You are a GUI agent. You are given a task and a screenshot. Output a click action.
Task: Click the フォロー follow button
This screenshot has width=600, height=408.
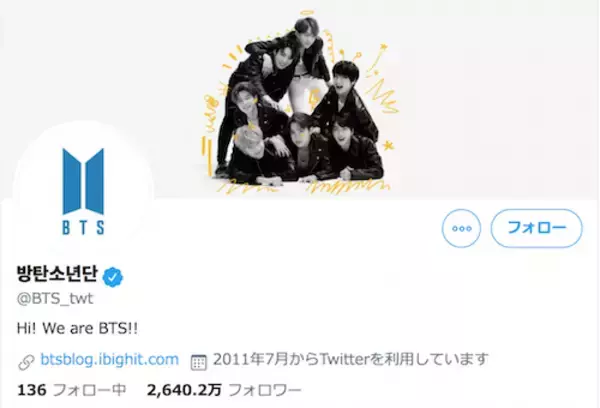tap(536, 228)
